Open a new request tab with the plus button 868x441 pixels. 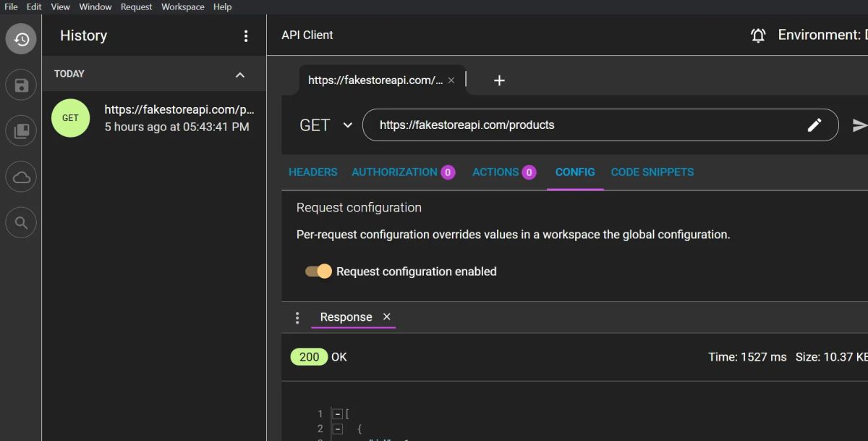(x=499, y=80)
